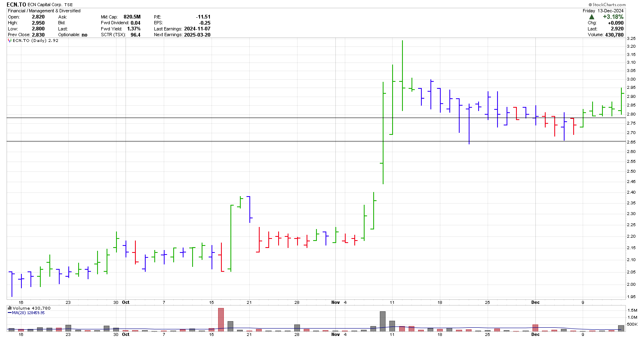Click the P/E value -11.51

click(203, 17)
